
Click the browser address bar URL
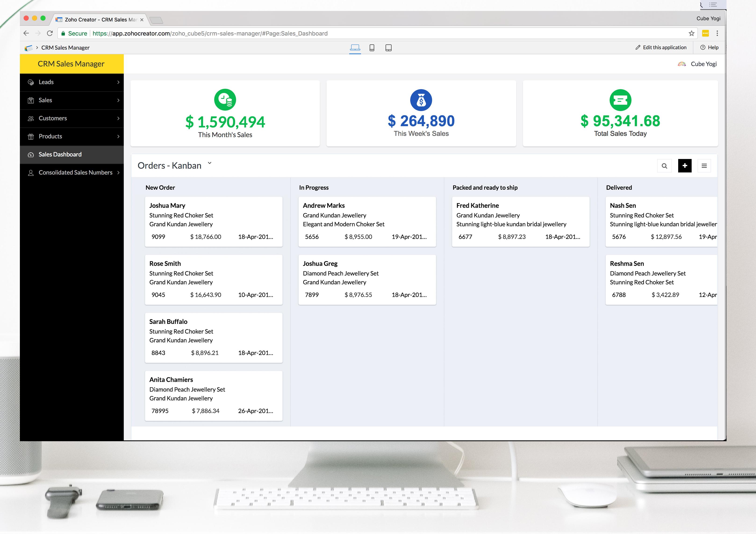click(x=210, y=33)
